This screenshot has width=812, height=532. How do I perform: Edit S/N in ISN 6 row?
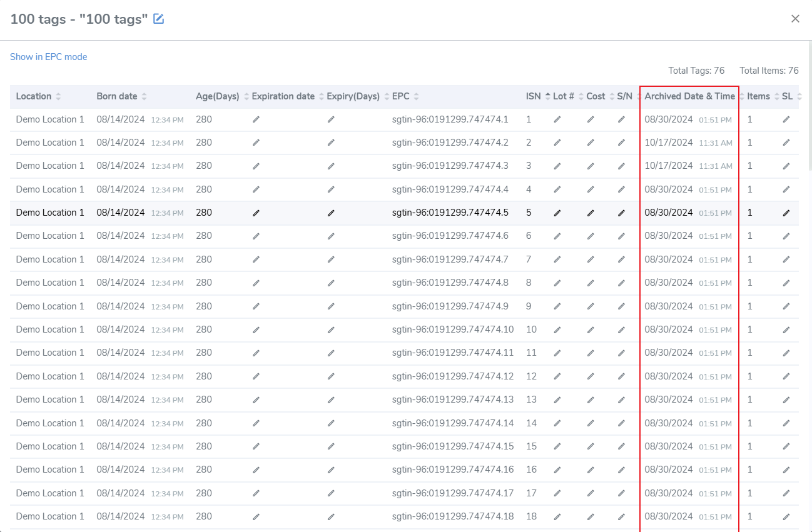(x=621, y=236)
